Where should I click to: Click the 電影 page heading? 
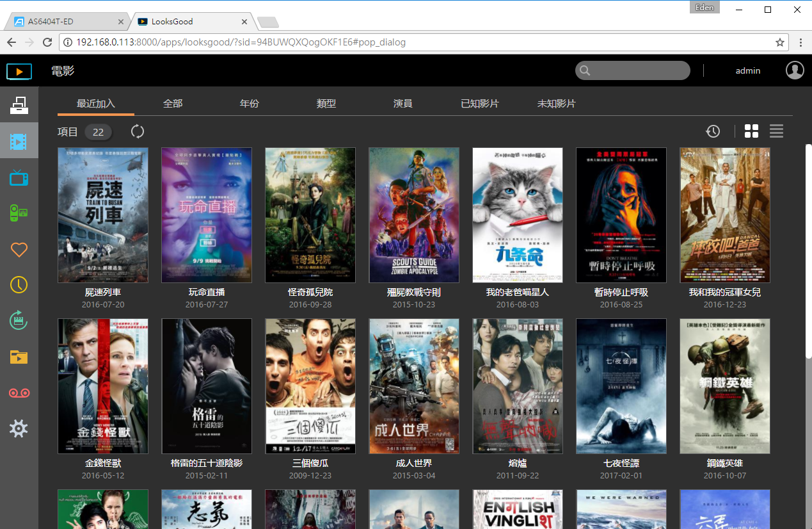pos(63,70)
